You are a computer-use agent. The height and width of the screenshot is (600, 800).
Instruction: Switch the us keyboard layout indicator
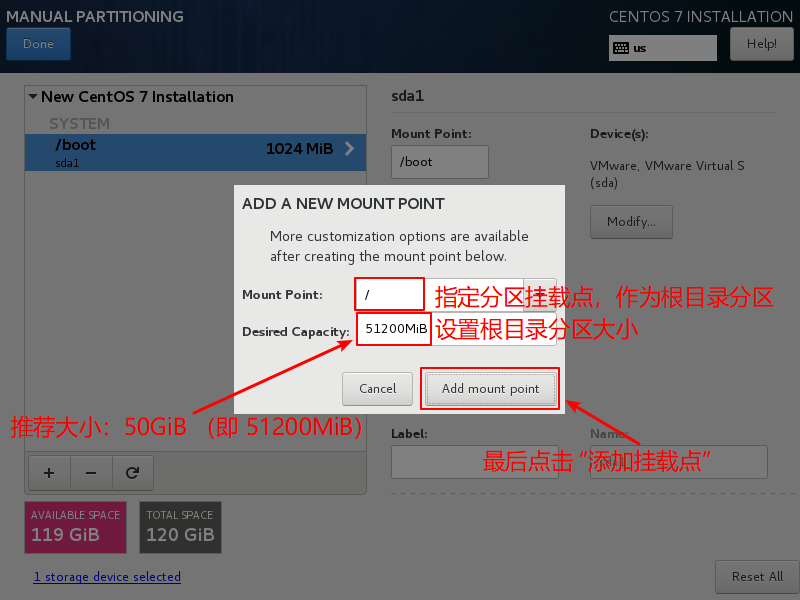pyautogui.click(x=662, y=48)
